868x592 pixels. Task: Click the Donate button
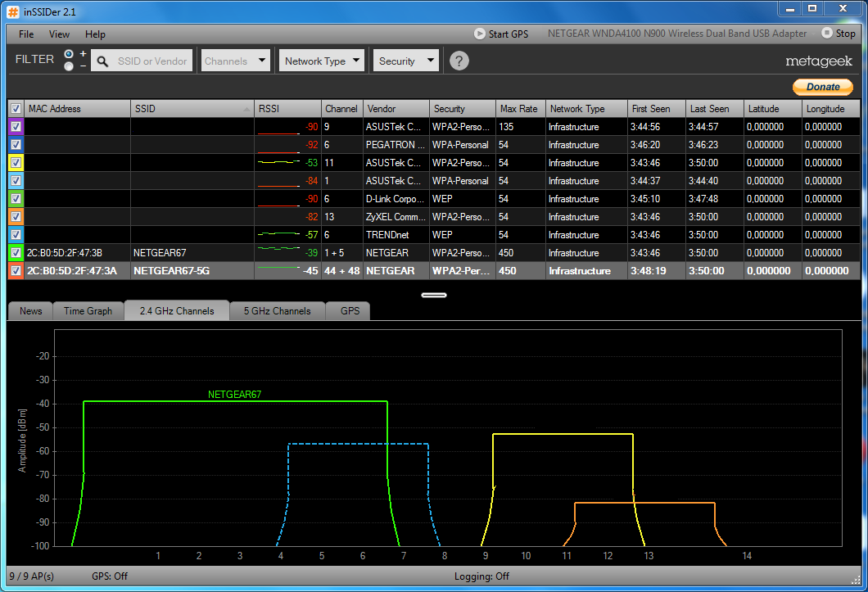coord(823,87)
